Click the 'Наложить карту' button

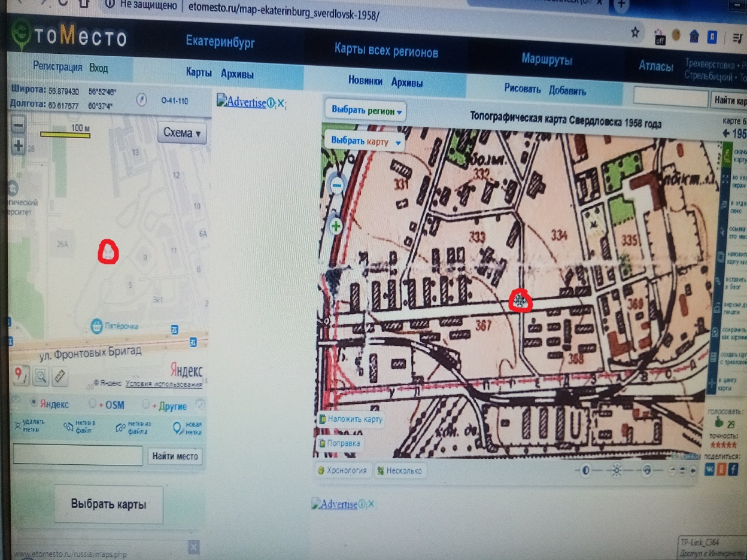pyautogui.click(x=351, y=419)
